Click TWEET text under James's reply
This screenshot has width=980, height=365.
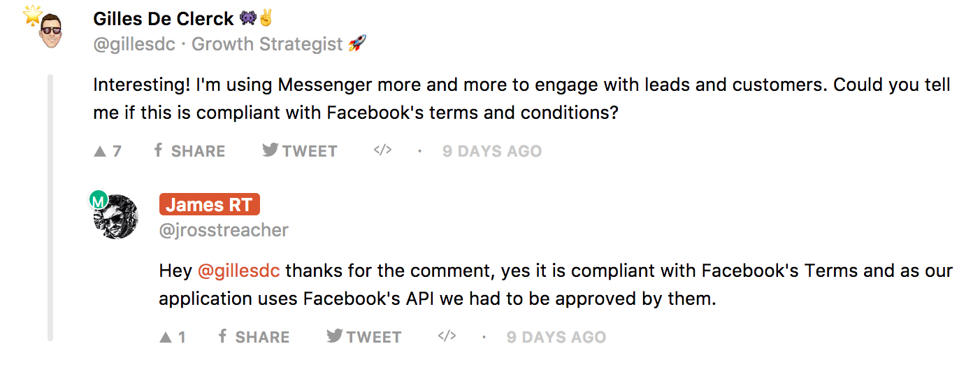(x=374, y=337)
